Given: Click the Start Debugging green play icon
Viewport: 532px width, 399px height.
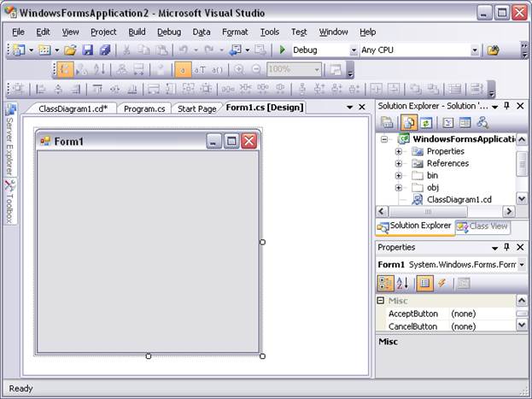Looking at the screenshot, I should click(282, 50).
